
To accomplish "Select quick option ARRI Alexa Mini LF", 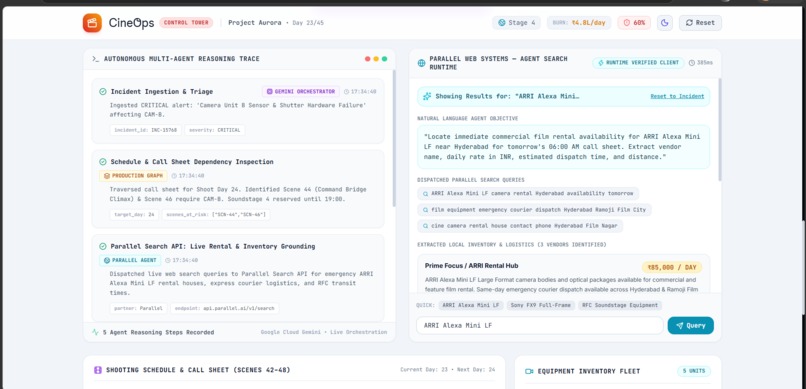I will (x=470, y=305).
